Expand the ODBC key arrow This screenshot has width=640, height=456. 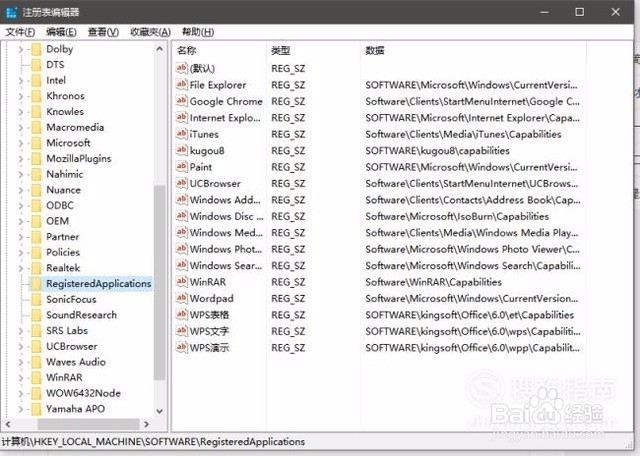tap(21, 205)
